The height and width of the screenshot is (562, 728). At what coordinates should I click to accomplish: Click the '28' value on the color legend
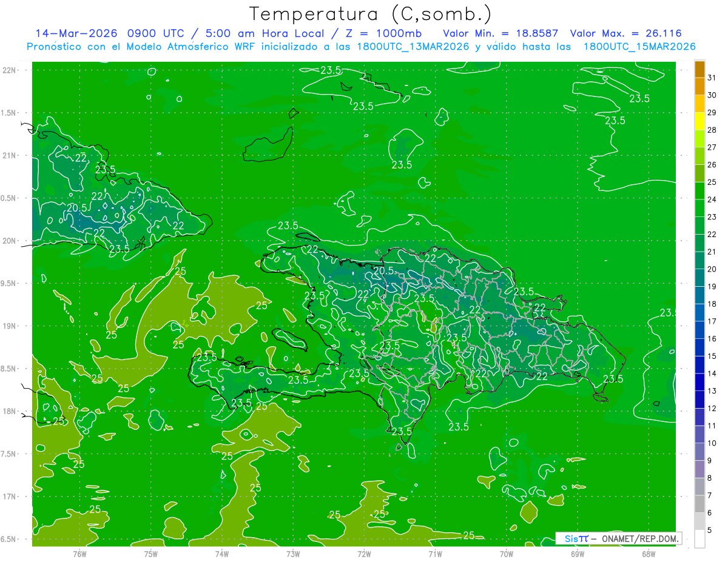pyautogui.click(x=712, y=130)
